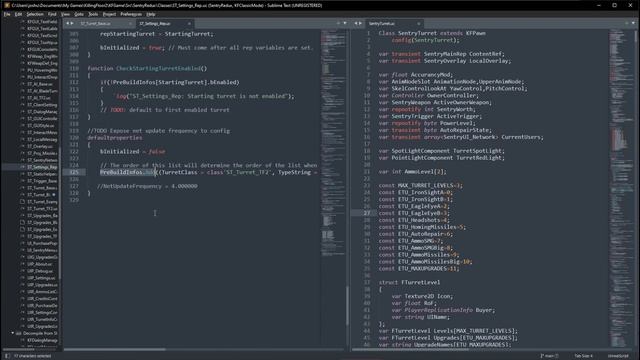
Task: Click 'const MAX_TURRET_LEVELS=3;' line
Action: pyautogui.click(x=420, y=185)
